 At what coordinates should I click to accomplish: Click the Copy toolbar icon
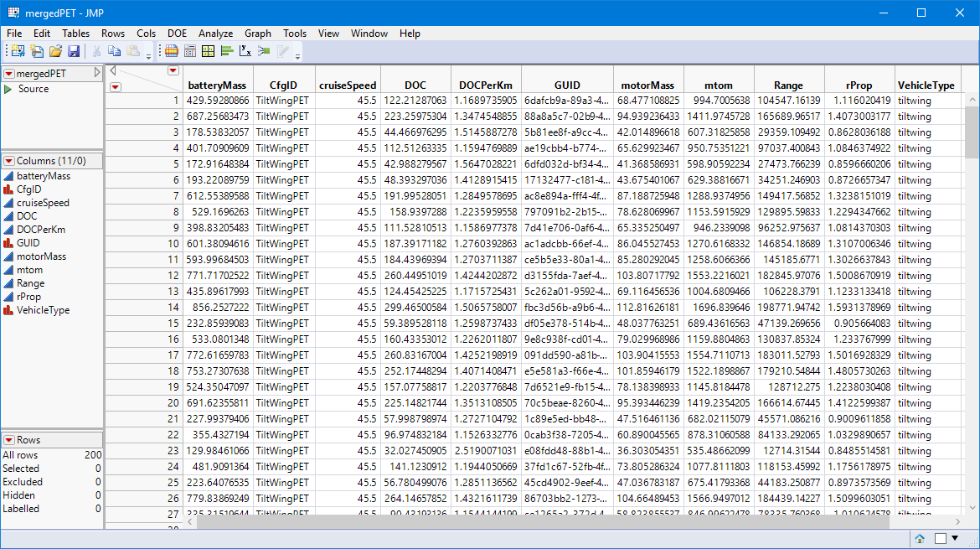(115, 51)
